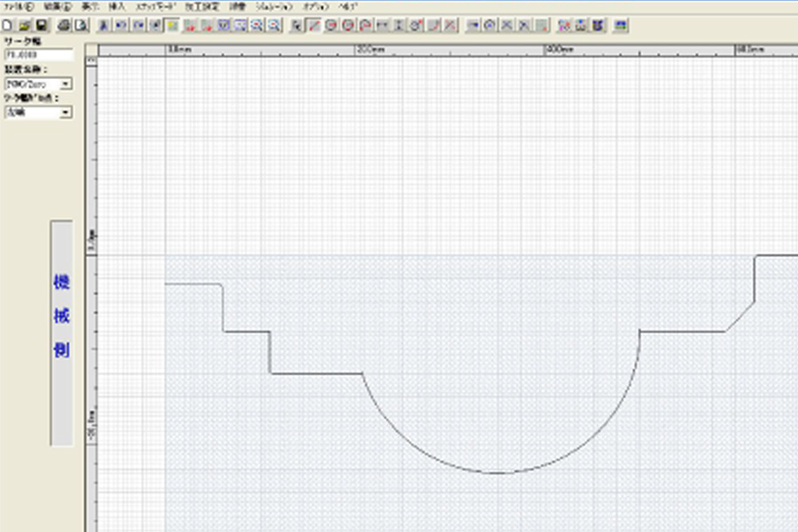Toggle the highlighted grid display button

point(173,26)
